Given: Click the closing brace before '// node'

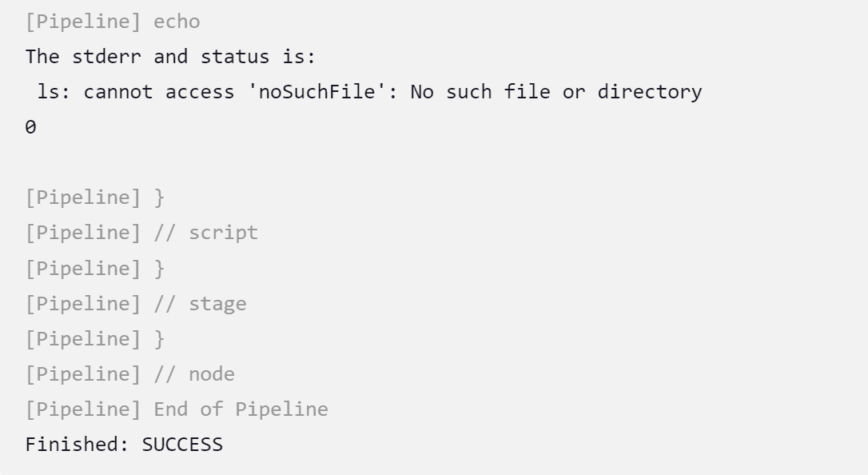Looking at the screenshot, I should (159, 339).
